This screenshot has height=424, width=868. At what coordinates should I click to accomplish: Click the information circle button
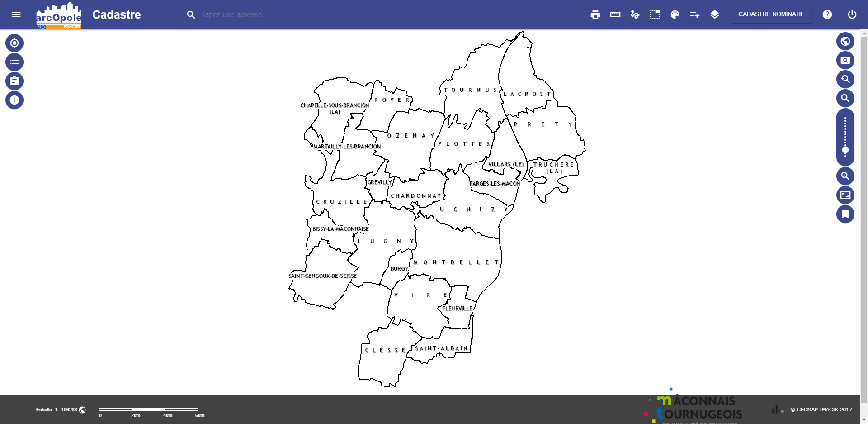(x=14, y=100)
